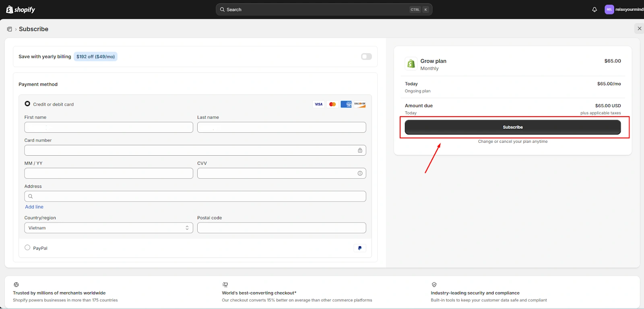The image size is (644, 309).
Task: Click the Mastercard icon
Action: click(x=332, y=104)
